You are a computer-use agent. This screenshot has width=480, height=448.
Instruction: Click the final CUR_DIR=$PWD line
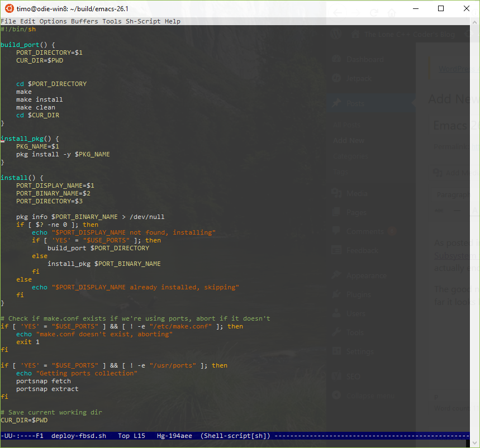(24, 420)
